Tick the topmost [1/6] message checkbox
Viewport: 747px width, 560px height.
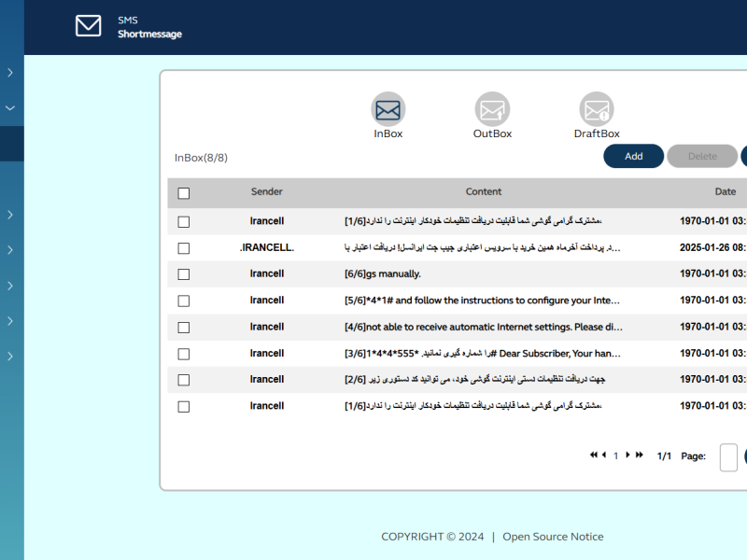click(x=183, y=222)
